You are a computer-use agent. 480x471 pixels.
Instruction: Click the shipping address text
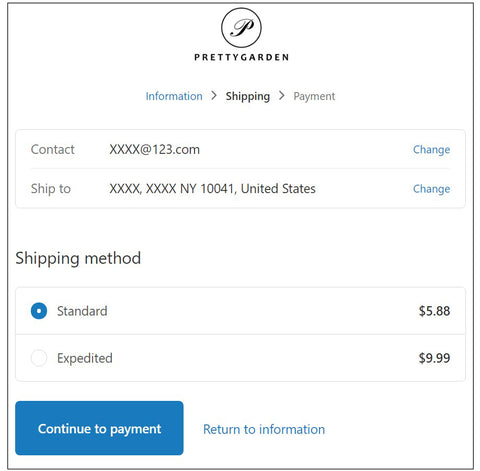(212, 189)
